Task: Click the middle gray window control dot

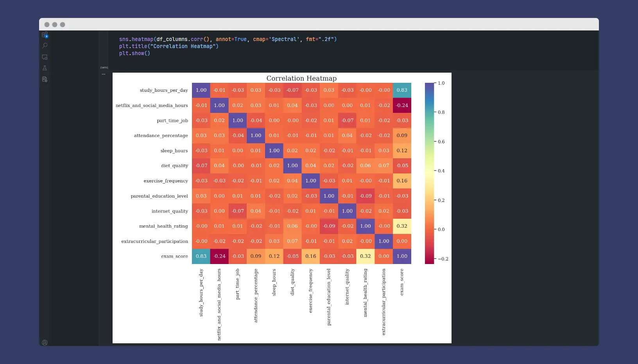Action: (55, 25)
